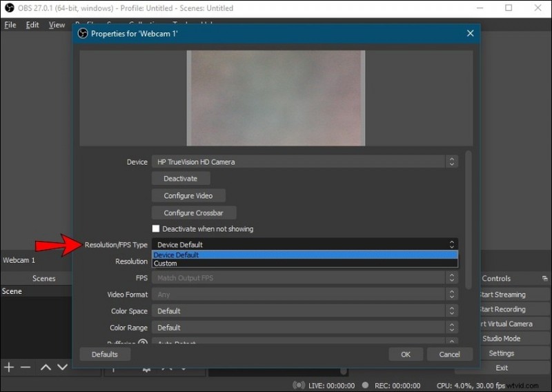Enable Deactivate when not showing checkbox
Viewport: 552px width, 392px height.
pos(156,229)
